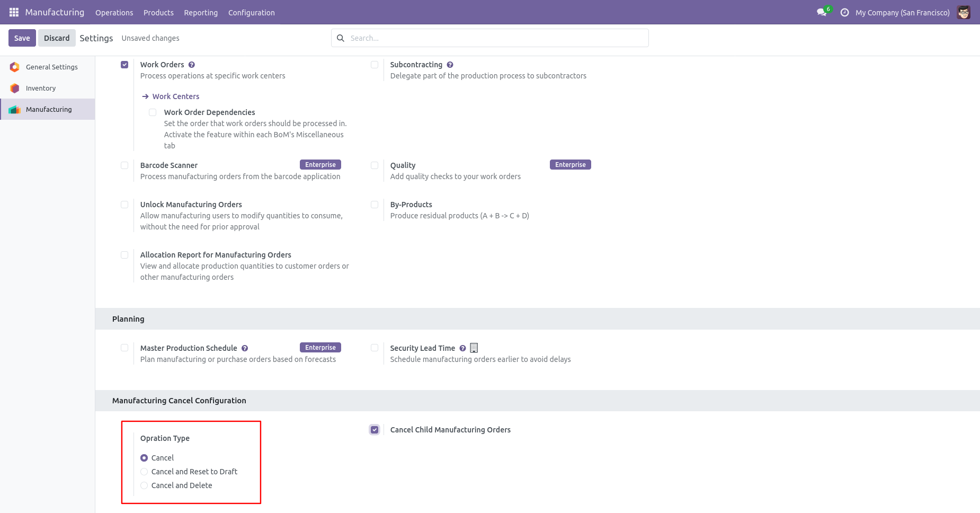Click the Barcode Scanner Enterprise badge
Image resolution: width=980 pixels, height=513 pixels.
point(320,165)
